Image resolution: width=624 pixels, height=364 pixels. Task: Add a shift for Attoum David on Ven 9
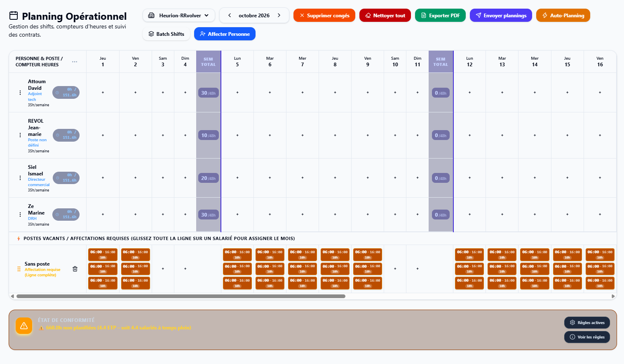368,93
